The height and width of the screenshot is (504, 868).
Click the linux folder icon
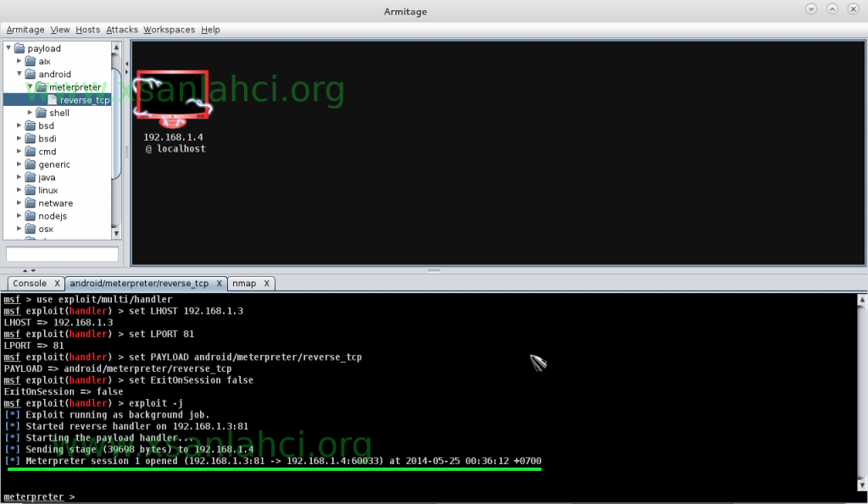(31, 190)
